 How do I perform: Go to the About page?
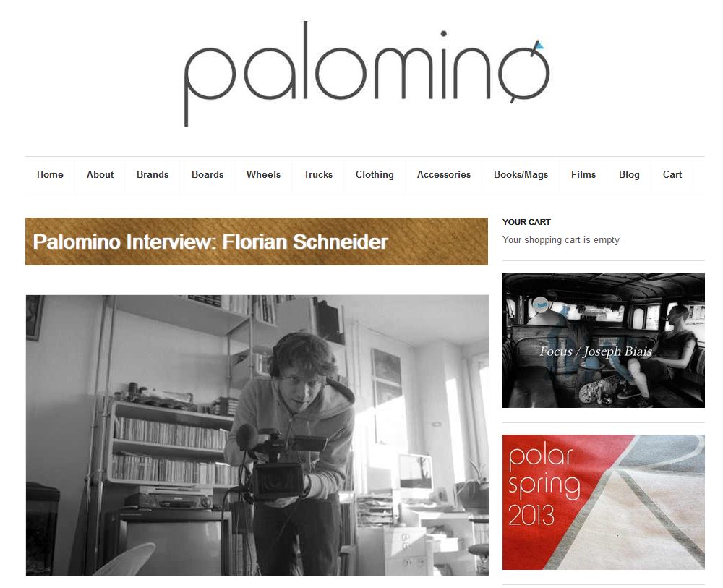tap(100, 175)
